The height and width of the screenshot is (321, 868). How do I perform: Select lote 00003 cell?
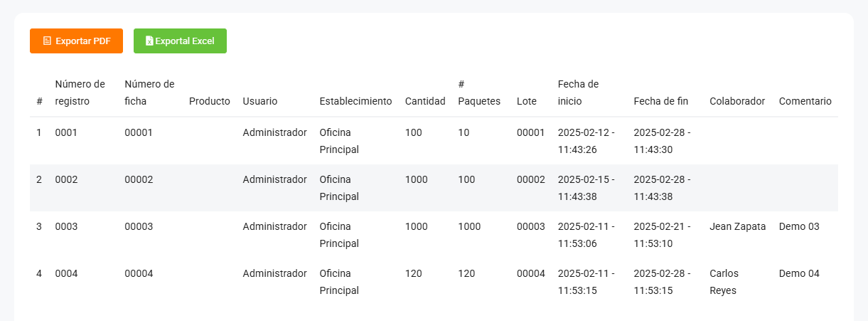point(531,226)
